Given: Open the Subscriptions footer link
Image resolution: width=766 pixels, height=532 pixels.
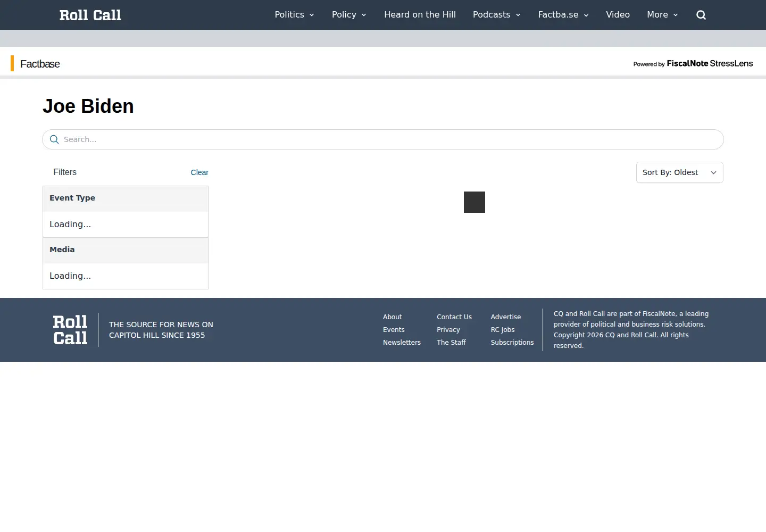Looking at the screenshot, I should [512, 343].
